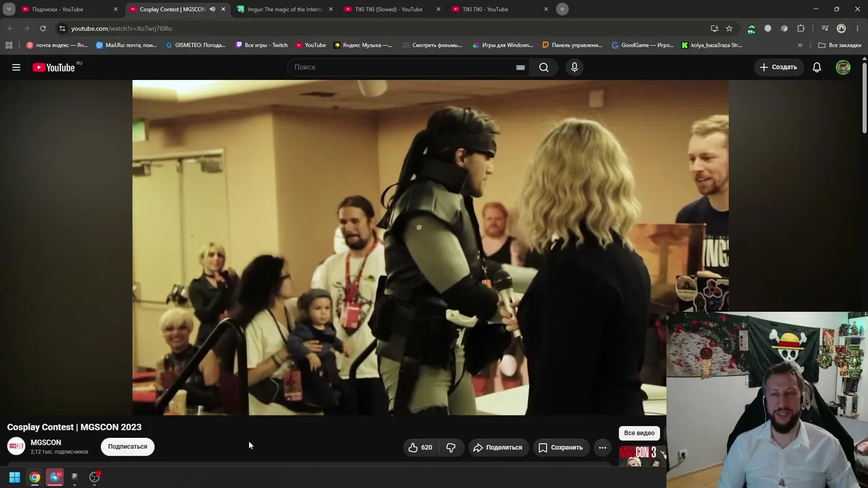Open the почта яндекс bookmark

[x=57, y=45]
